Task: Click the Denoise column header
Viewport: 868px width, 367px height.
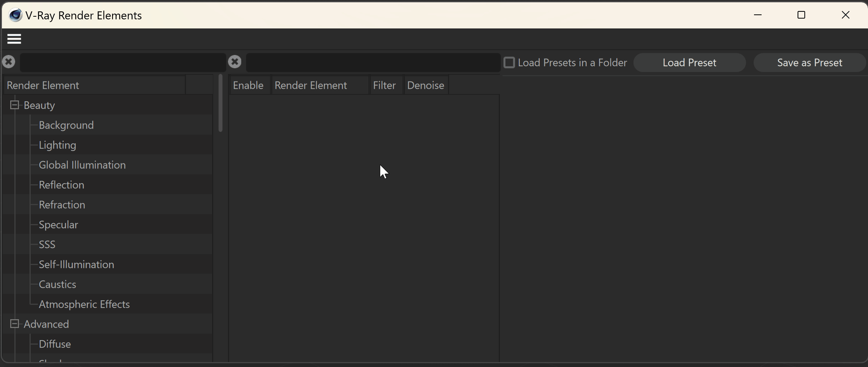Action: coord(426,85)
